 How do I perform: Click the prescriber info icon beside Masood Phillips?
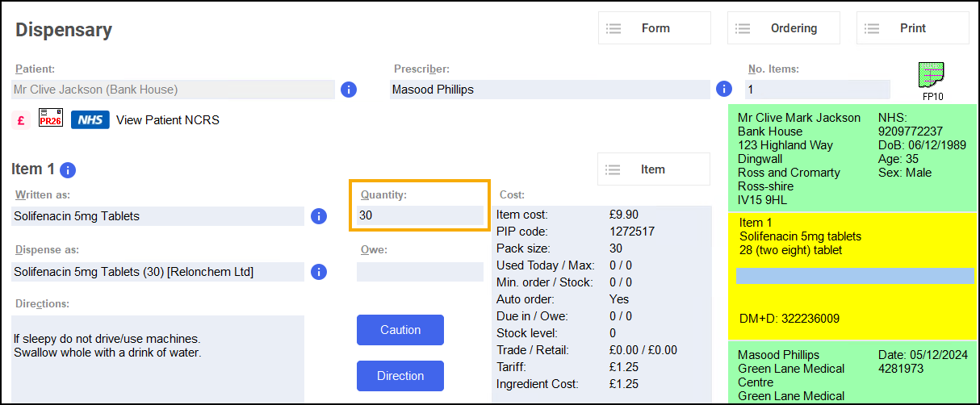tap(724, 90)
